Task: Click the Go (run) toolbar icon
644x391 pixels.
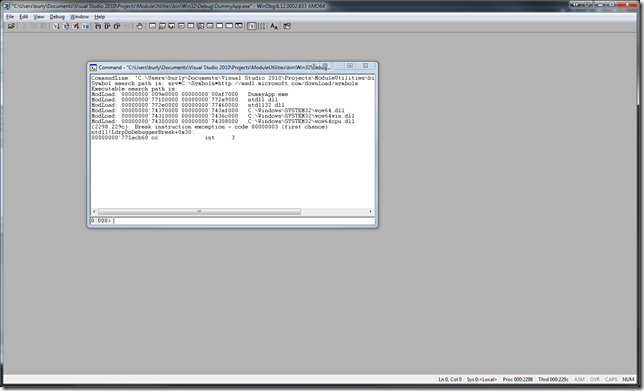Action: point(56,26)
